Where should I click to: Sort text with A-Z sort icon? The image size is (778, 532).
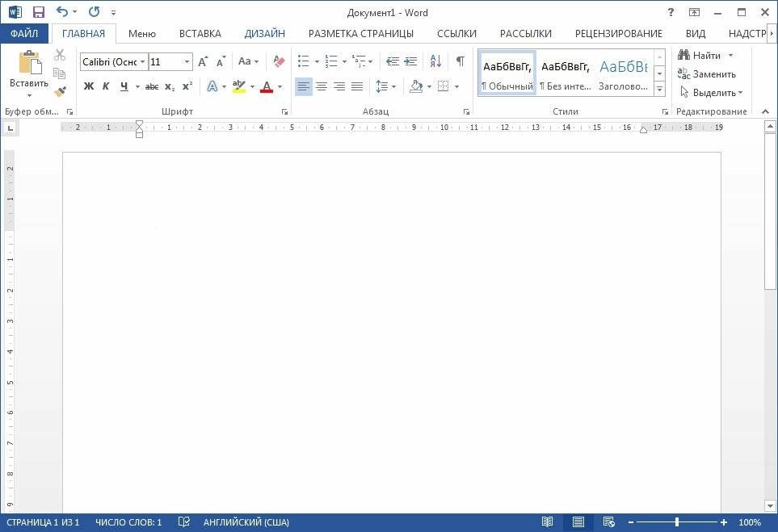[435, 61]
